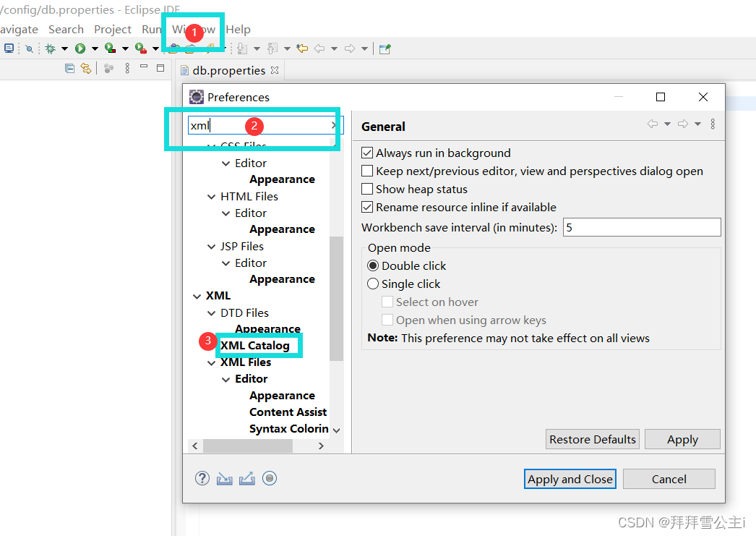756x536 pixels.
Task: Click Preferences page Back arrow
Action: [653, 124]
